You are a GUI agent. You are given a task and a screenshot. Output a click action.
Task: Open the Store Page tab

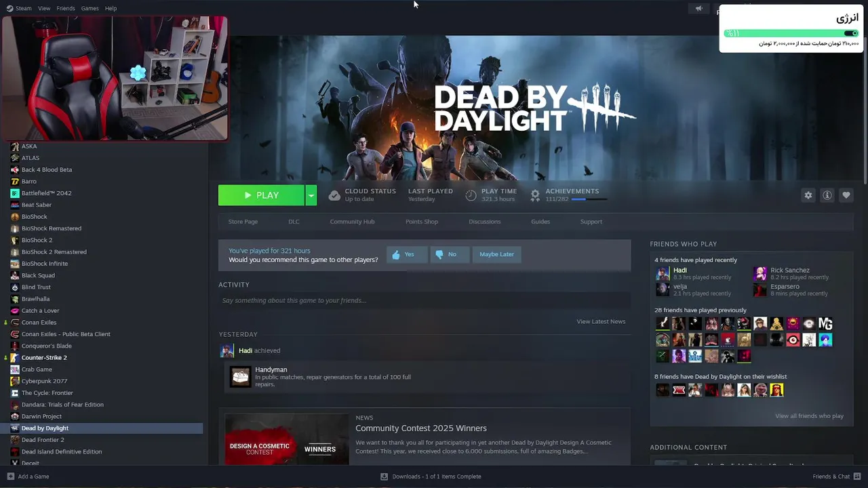243,222
